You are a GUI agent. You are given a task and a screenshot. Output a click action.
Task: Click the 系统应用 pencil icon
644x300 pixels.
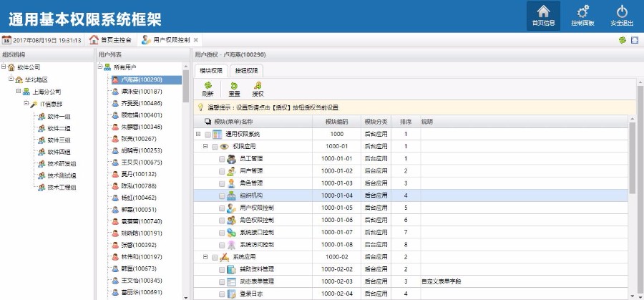click(224, 257)
